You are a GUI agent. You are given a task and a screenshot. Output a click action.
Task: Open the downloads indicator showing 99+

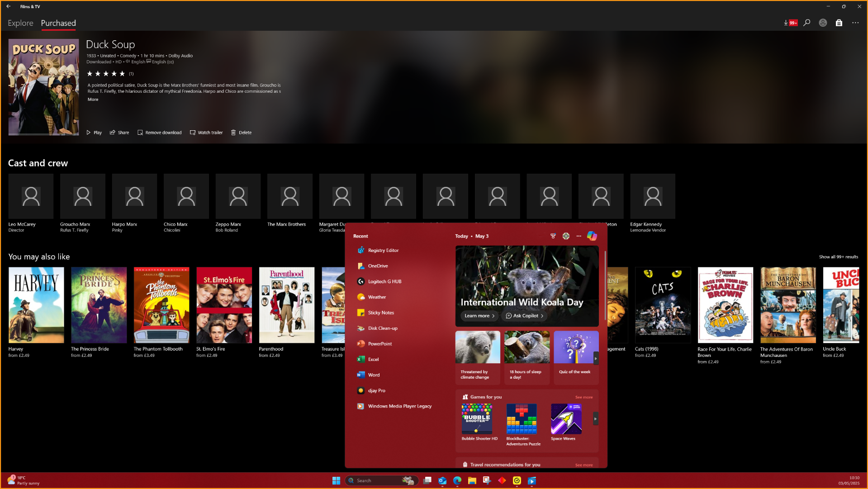(790, 23)
